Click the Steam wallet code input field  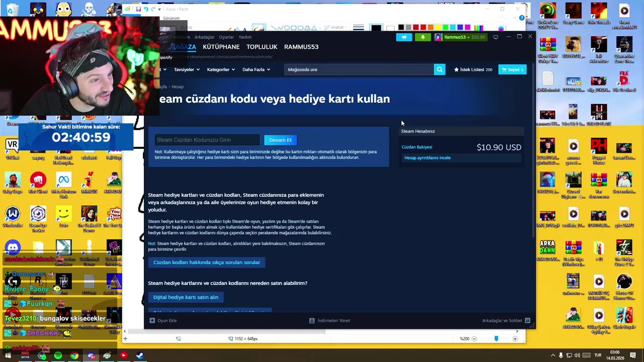pos(207,140)
